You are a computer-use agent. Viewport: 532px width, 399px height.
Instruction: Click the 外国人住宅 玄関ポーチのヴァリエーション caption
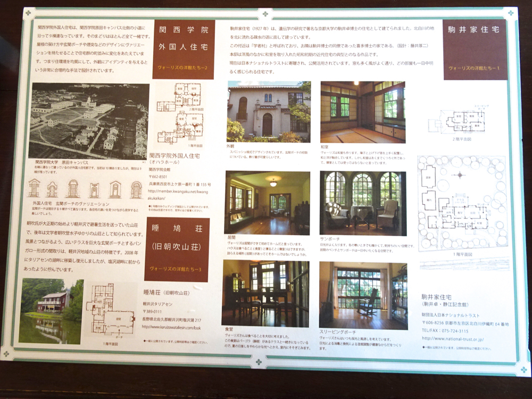tap(71, 204)
